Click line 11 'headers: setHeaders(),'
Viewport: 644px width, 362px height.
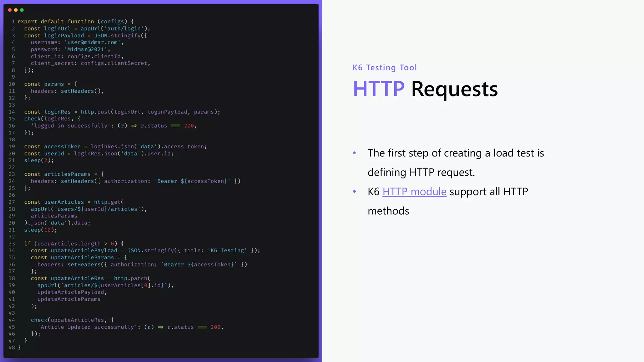click(67, 91)
